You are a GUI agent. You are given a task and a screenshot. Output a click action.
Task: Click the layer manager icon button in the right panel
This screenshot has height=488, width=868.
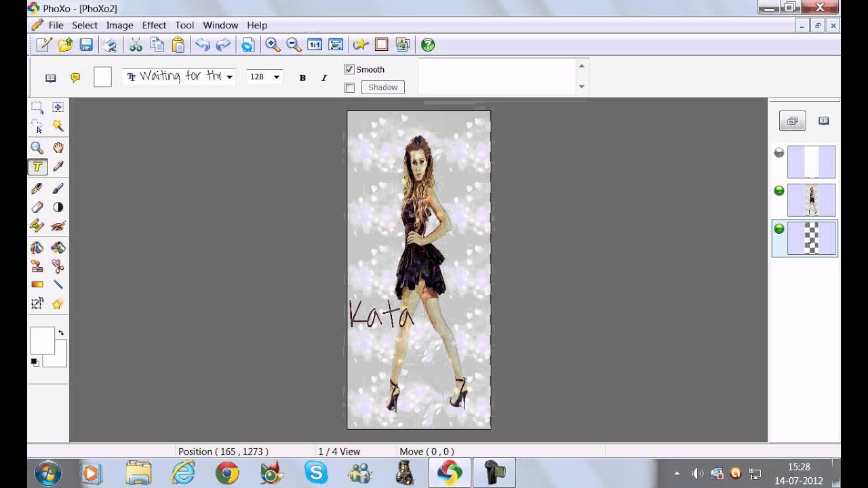pos(792,121)
